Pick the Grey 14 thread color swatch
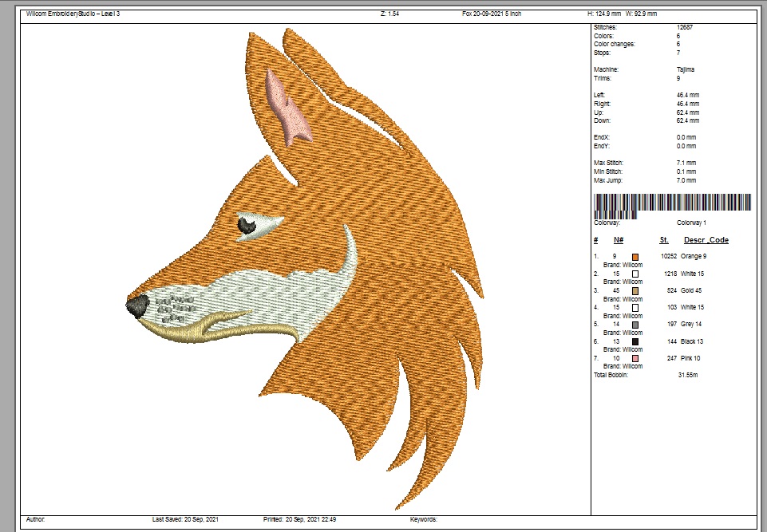The image size is (767, 532). click(x=635, y=325)
